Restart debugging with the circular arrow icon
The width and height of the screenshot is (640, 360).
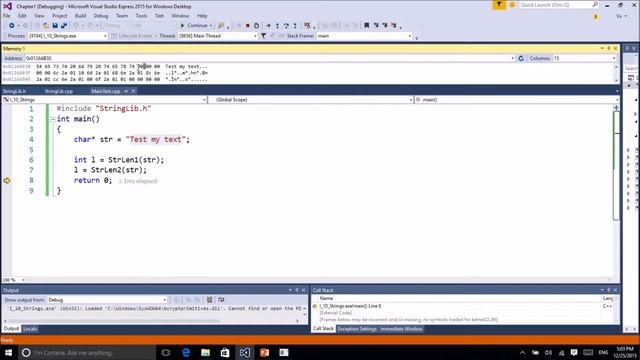click(256, 25)
